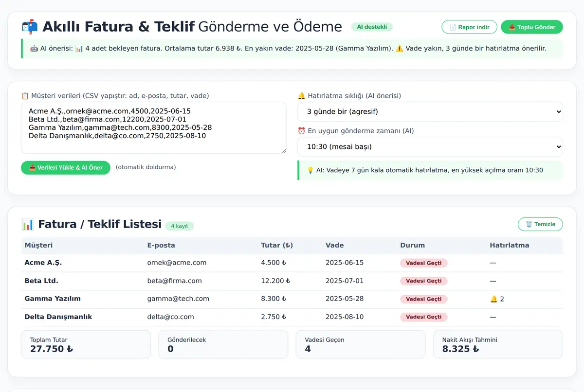Viewport: 584px width, 392px height.
Task: Click the Toplam Tutar summary card
Action: [86, 344]
